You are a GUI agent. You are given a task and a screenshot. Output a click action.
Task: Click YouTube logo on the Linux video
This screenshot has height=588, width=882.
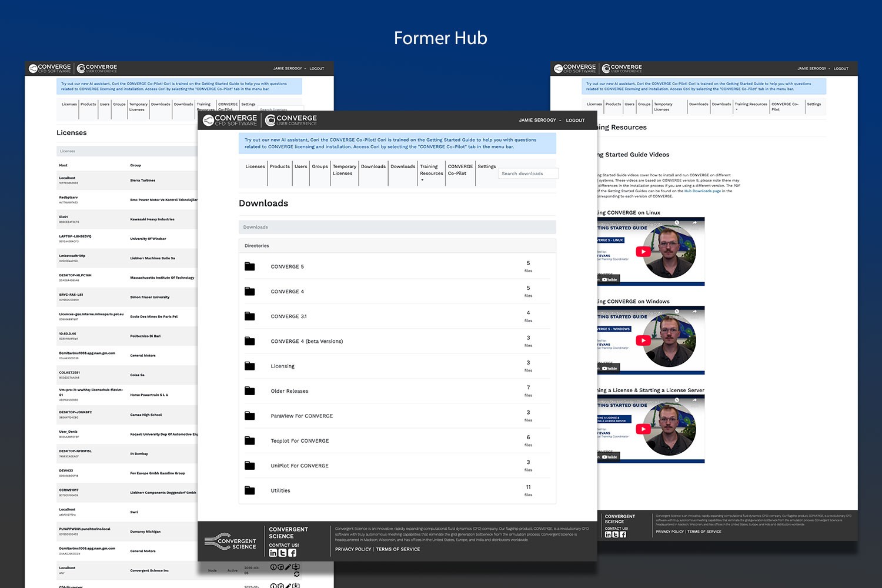click(x=610, y=279)
